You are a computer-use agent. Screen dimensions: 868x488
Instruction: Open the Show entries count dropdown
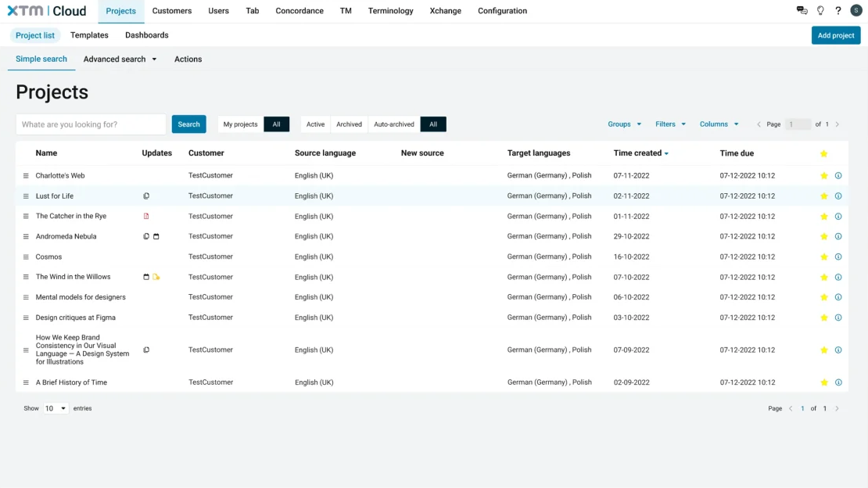[56, 409]
